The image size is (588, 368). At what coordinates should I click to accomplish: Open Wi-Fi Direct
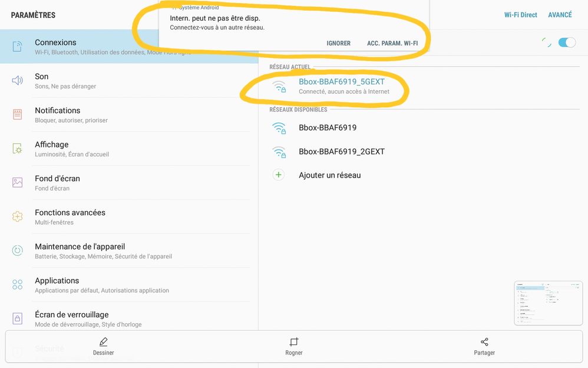tap(520, 15)
